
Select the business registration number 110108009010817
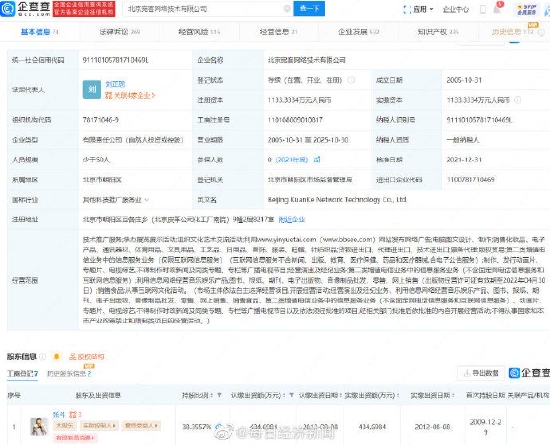(295, 120)
